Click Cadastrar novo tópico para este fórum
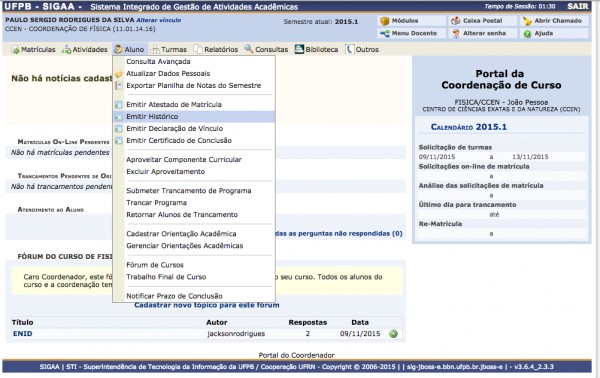 pos(207,305)
